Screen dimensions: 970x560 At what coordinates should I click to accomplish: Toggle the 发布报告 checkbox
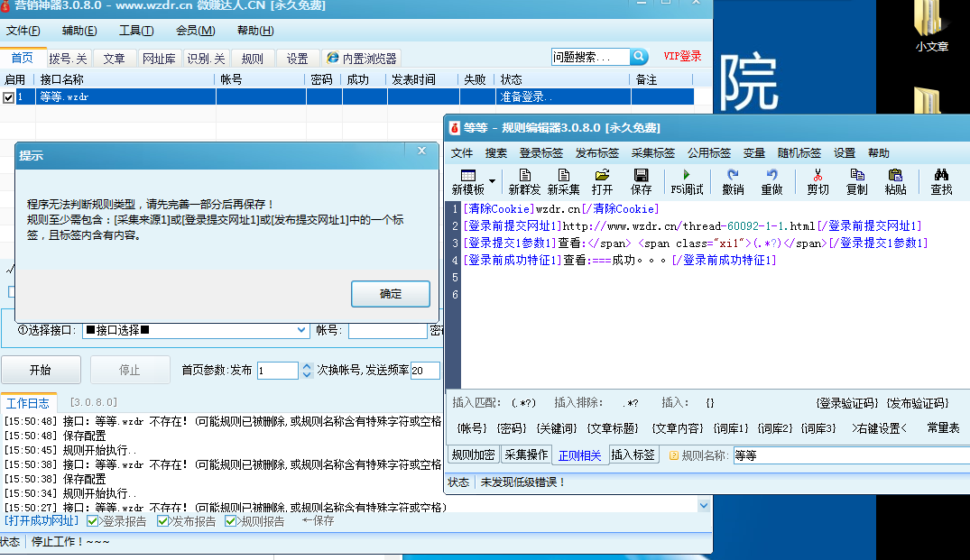tap(163, 521)
